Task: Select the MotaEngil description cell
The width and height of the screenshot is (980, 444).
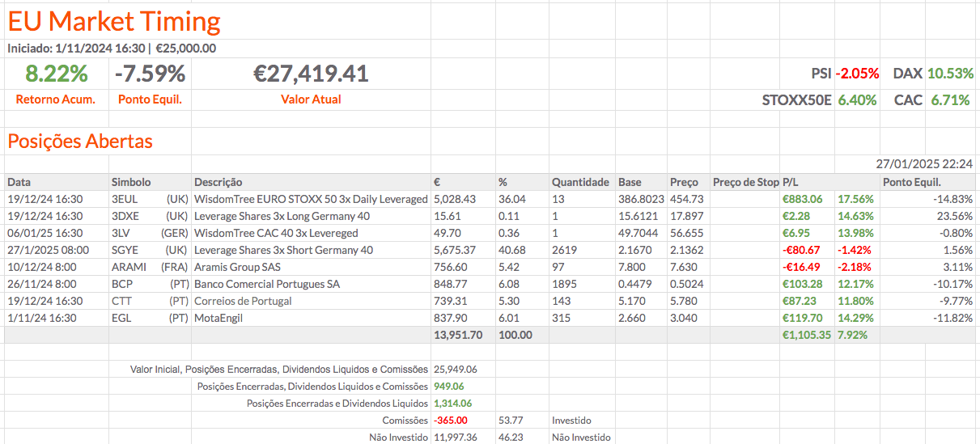Action: pyautogui.click(x=218, y=318)
